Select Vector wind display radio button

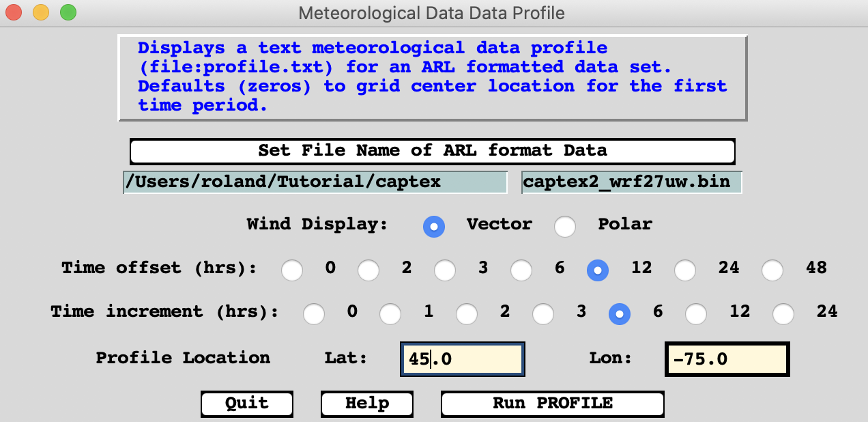434,226
